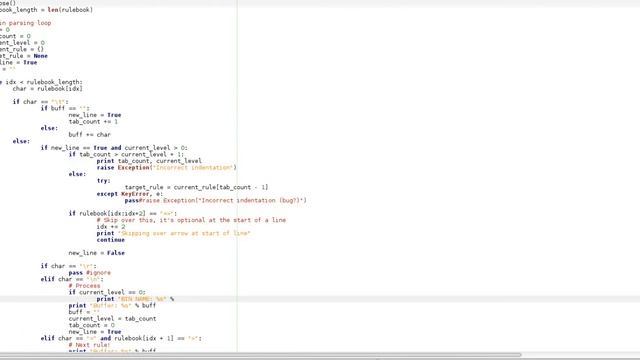The height and width of the screenshot is (360, 640).
Task: Click the 'idx += 2' line
Action: tap(111, 227)
